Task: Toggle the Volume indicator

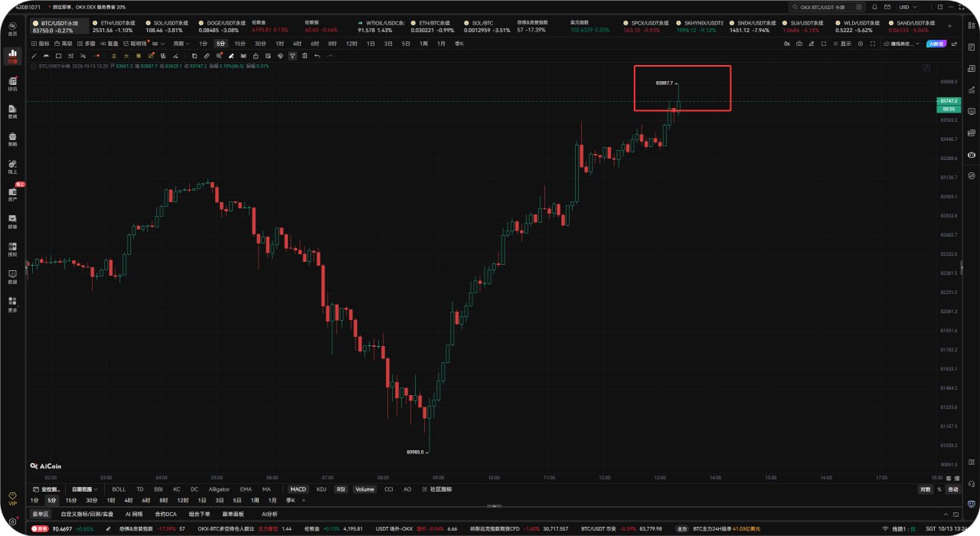Action: click(x=365, y=489)
